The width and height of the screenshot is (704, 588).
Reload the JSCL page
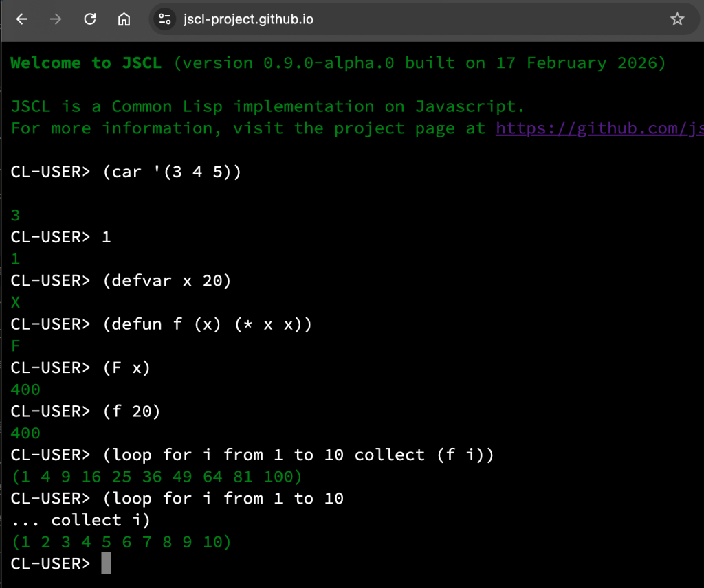point(89,19)
